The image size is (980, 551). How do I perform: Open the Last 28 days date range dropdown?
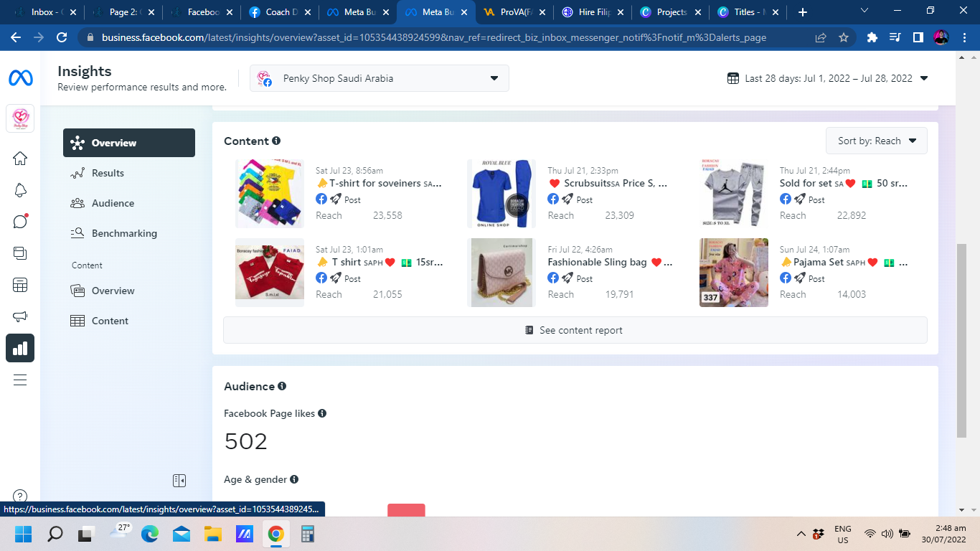click(828, 78)
